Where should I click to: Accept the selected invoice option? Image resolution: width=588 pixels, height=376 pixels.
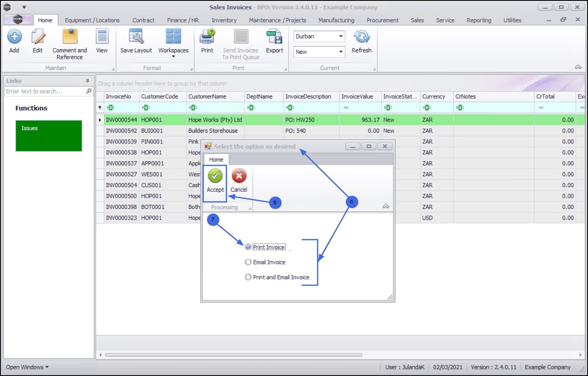tap(215, 181)
